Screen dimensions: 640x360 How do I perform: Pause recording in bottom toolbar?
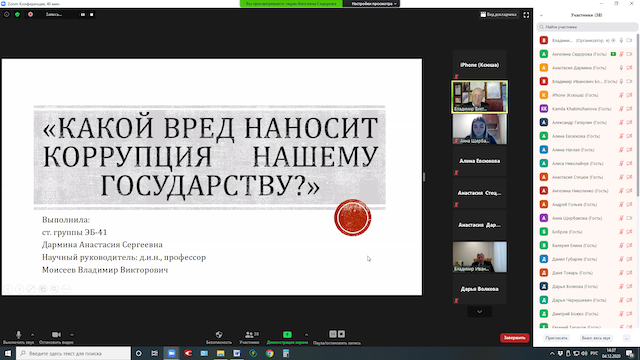coord(333,334)
